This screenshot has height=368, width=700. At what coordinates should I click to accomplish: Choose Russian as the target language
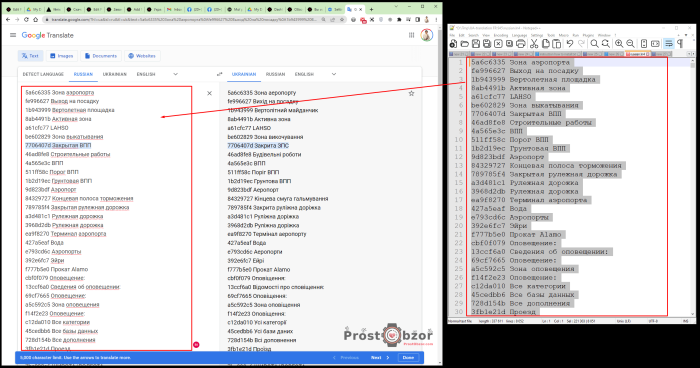[275, 74]
